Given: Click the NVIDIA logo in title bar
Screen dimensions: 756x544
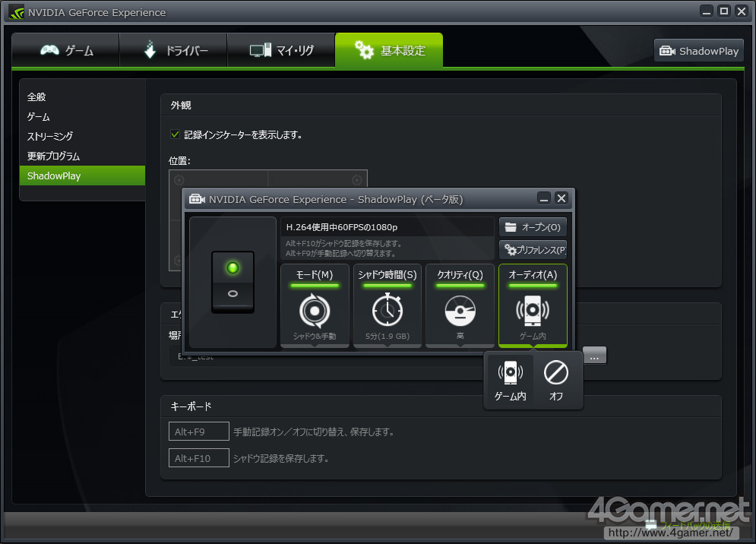Looking at the screenshot, I should (x=17, y=12).
